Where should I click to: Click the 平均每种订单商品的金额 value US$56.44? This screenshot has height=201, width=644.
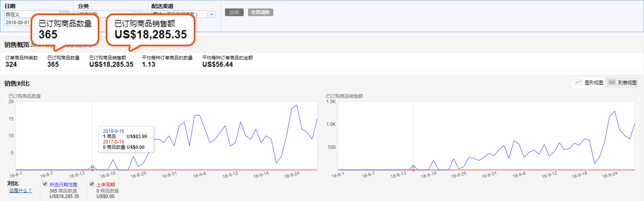pyautogui.click(x=217, y=64)
